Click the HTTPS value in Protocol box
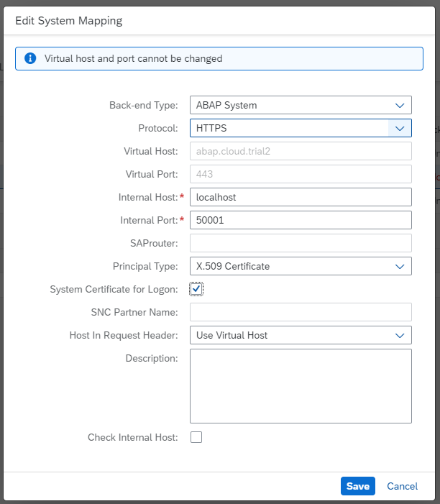 [211, 128]
